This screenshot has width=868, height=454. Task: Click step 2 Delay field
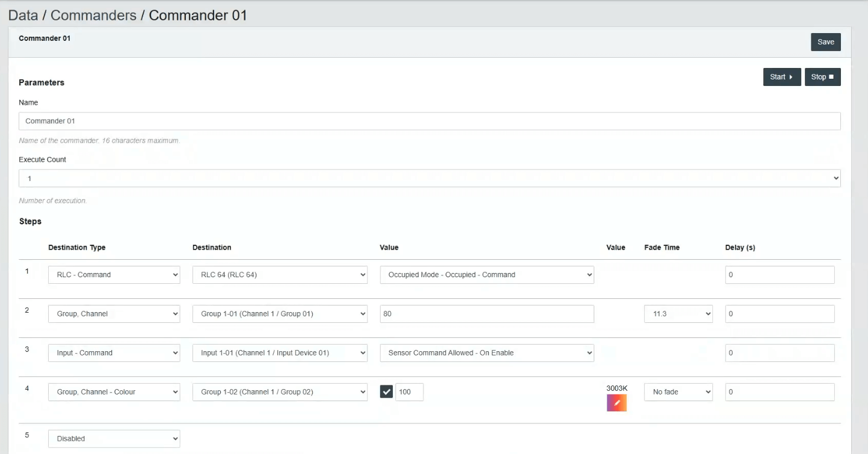pyautogui.click(x=780, y=314)
